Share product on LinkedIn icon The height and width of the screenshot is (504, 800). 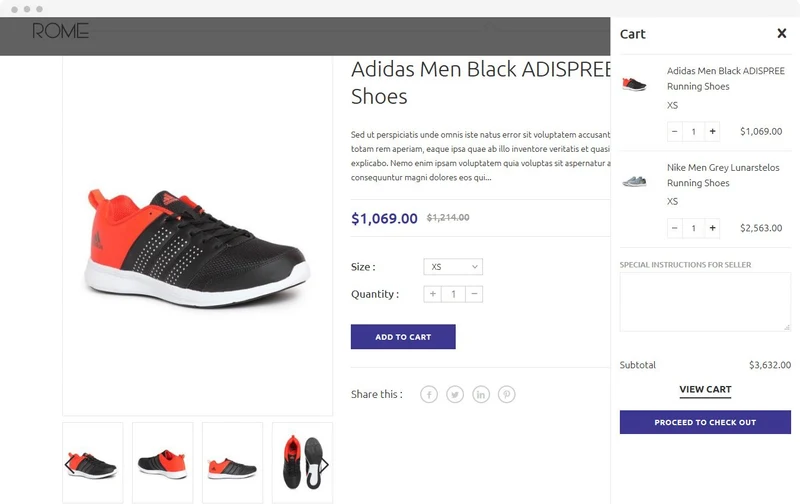click(x=481, y=394)
